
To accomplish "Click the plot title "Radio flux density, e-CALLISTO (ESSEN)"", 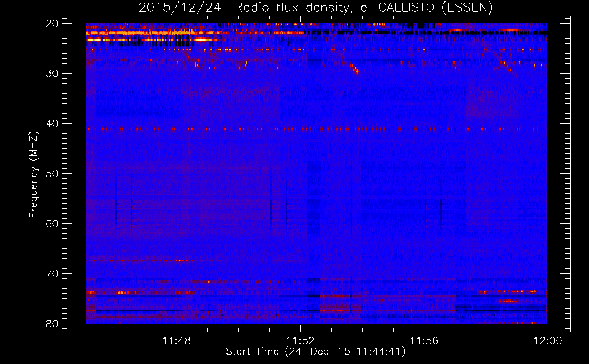I will (363, 8).
